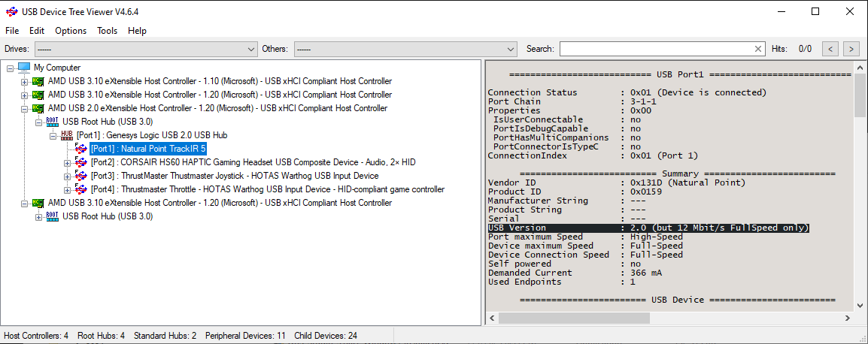Screen dimensions: 868x344
Task: Go to next search hit
Action: (x=851, y=49)
